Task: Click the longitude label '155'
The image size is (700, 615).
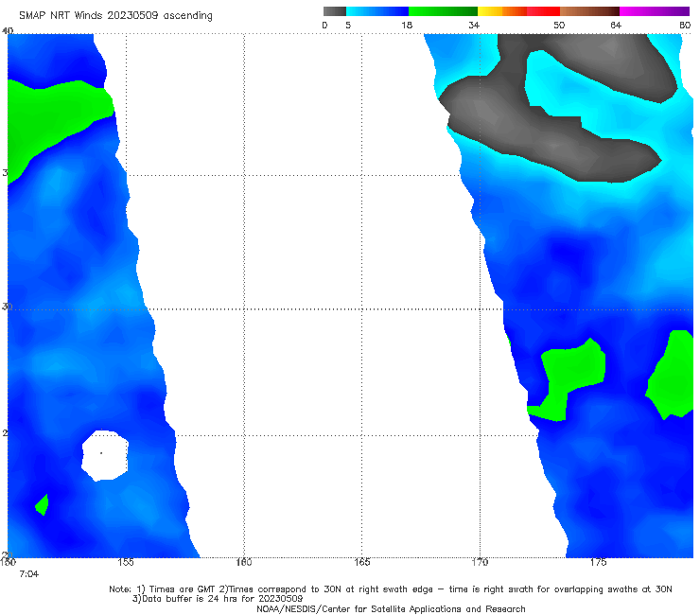Action: [x=126, y=562]
